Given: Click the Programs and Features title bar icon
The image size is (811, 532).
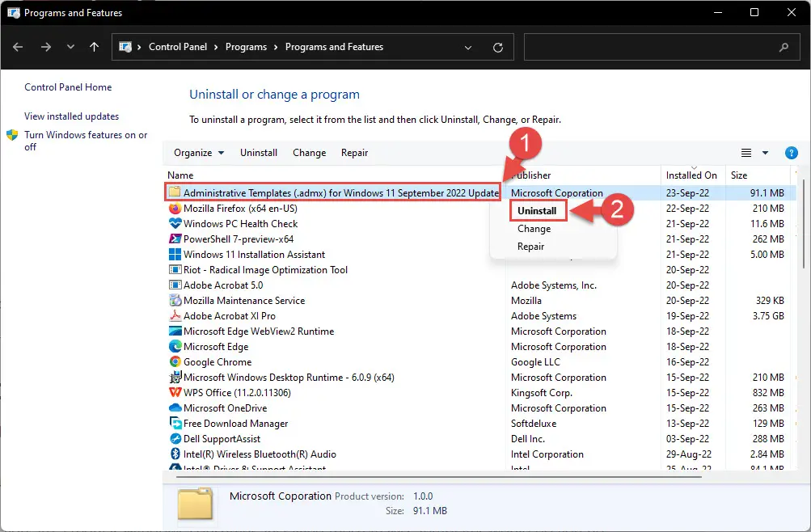Looking at the screenshot, I should point(14,13).
